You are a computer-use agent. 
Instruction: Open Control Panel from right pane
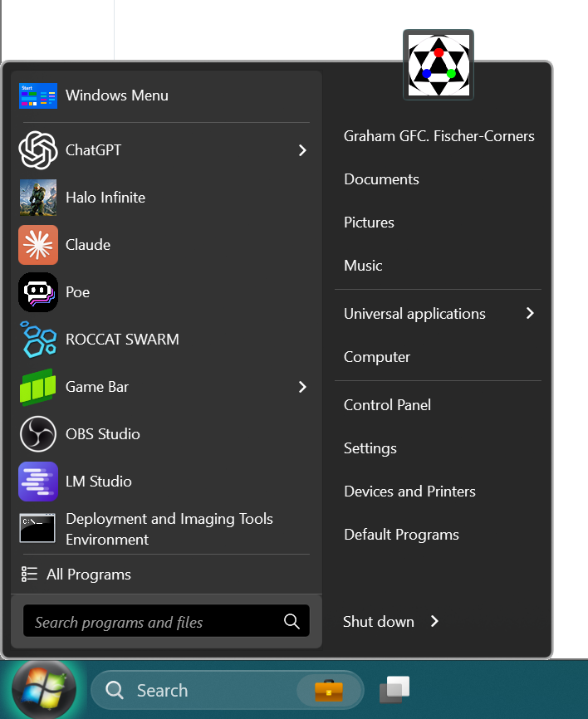(x=387, y=405)
